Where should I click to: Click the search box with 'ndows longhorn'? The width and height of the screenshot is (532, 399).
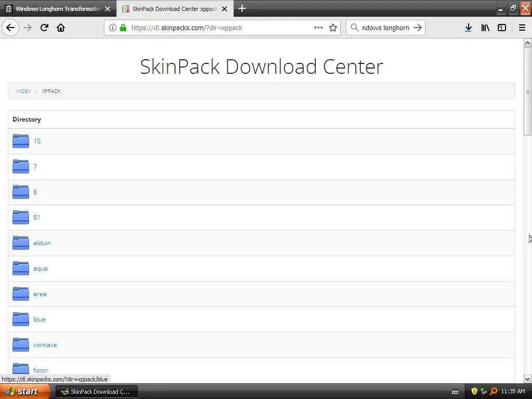(x=385, y=28)
